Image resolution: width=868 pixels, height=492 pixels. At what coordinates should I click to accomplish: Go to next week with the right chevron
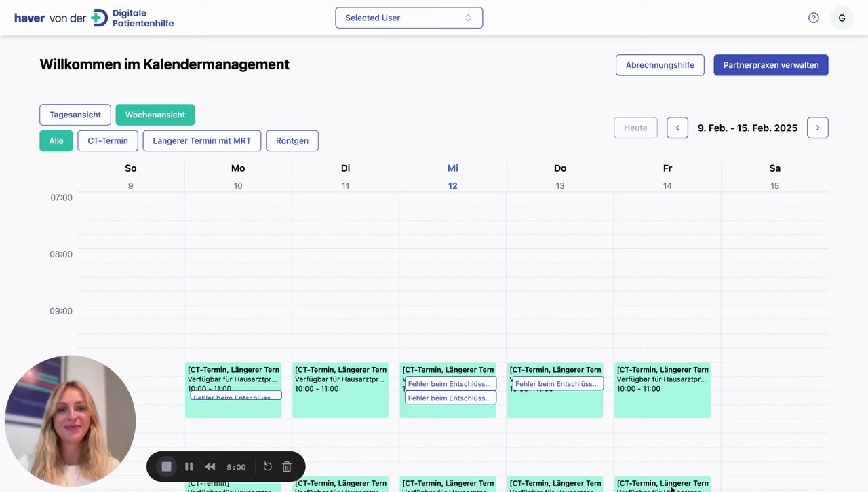(x=818, y=128)
